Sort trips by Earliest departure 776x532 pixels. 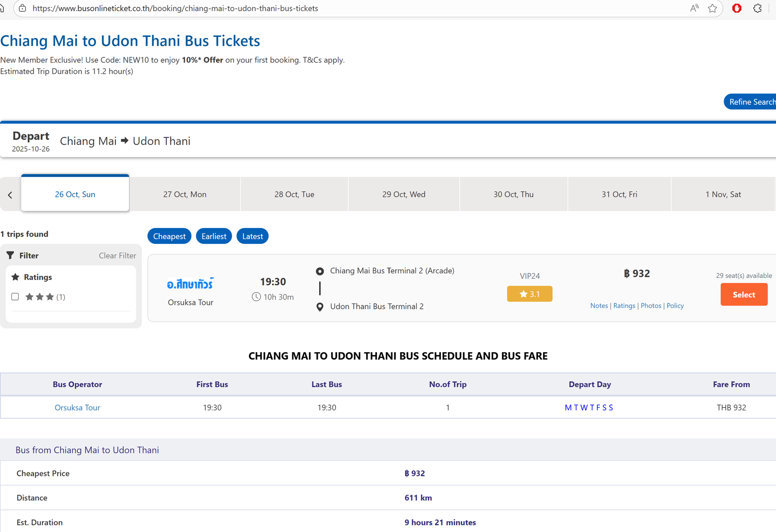coord(214,236)
